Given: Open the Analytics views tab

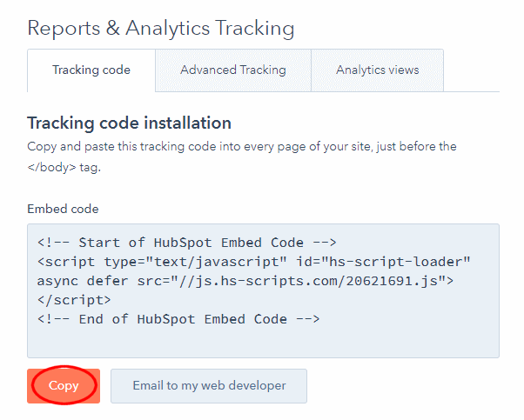Looking at the screenshot, I should pyautogui.click(x=377, y=70).
